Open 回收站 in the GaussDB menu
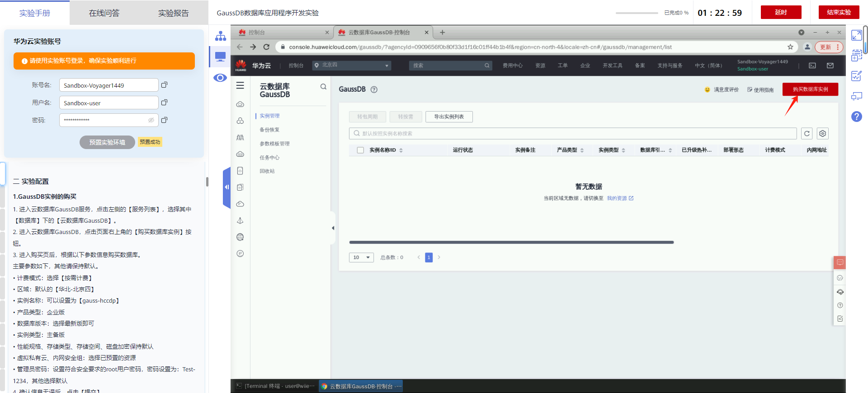Image resolution: width=868 pixels, height=393 pixels. [x=267, y=171]
